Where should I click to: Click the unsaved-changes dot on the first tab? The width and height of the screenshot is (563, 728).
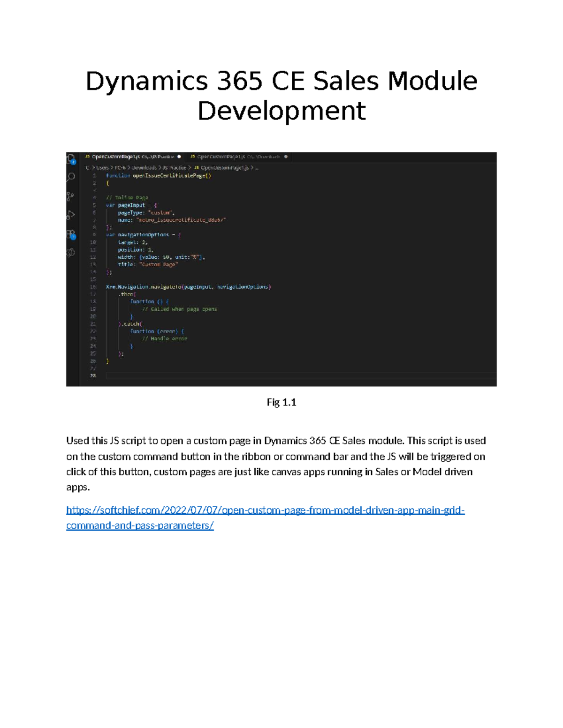pyautogui.click(x=179, y=157)
